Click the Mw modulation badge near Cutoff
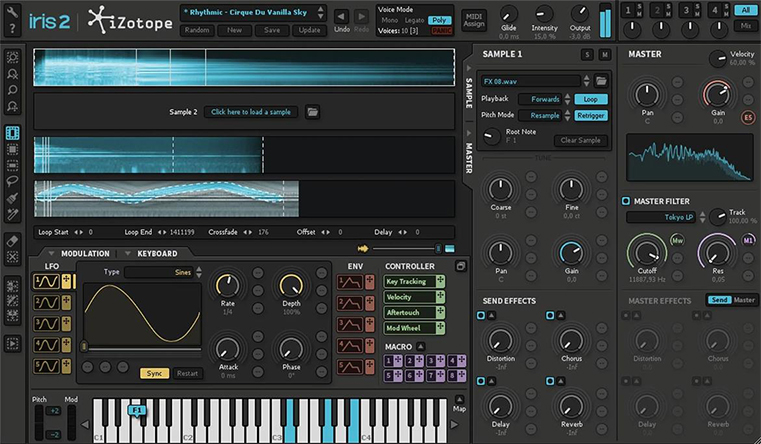This screenshot has height=444, width=761. coord(677,240)
